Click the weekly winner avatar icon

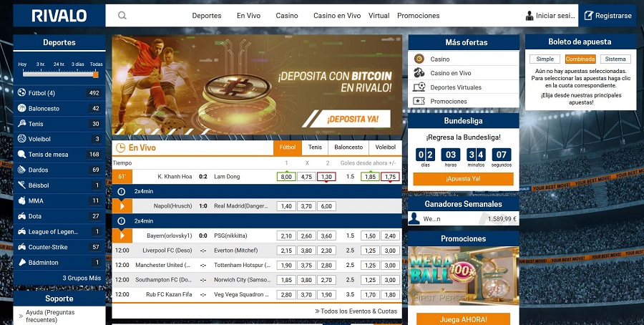click(414, 218)
